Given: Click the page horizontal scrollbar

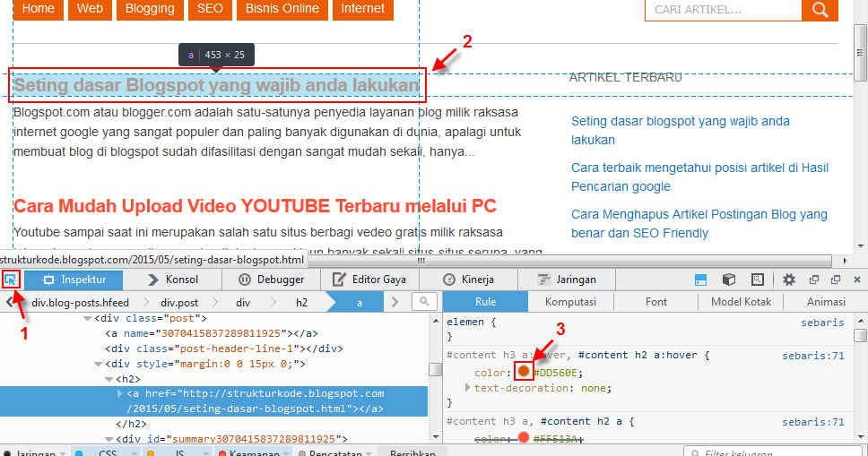Looking at the screenshot, I should tap(421, 260).
